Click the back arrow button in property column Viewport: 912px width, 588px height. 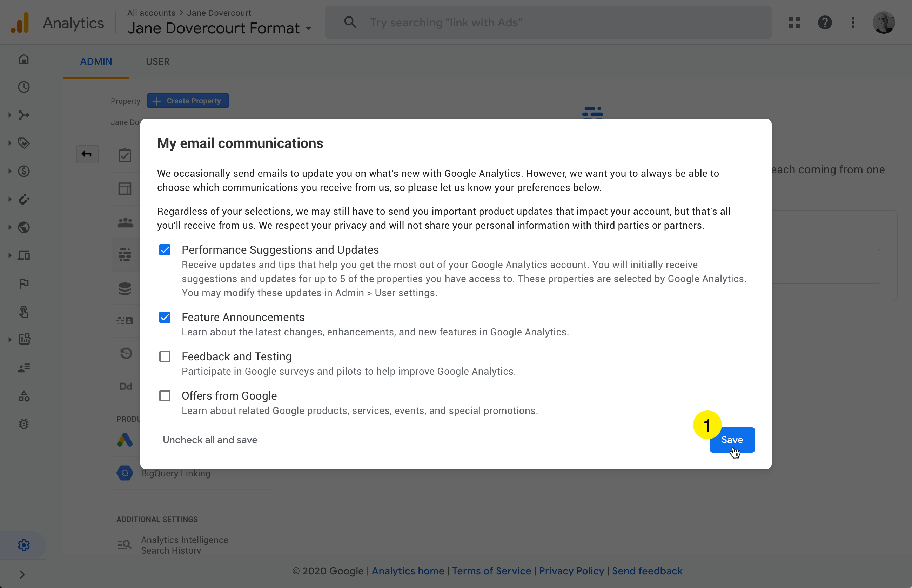(x=87, y=154)
